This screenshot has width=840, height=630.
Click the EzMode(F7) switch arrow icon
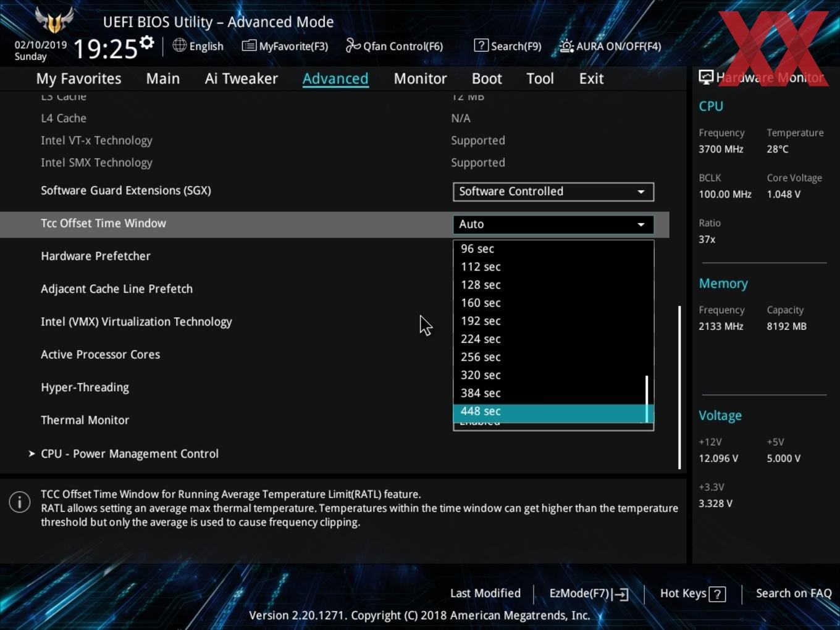click(621, 594)
